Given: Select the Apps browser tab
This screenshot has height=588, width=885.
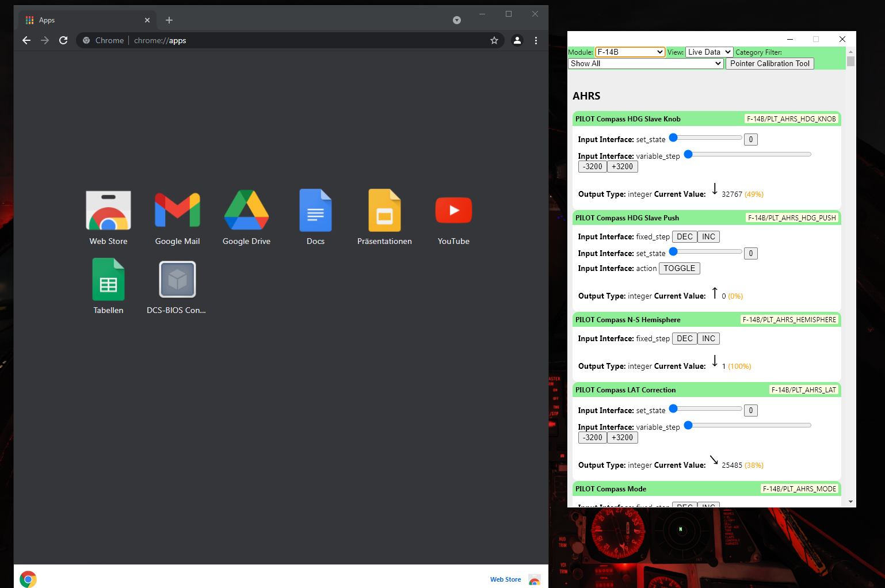Looking at the screenshot, I should tap(86, 20).
